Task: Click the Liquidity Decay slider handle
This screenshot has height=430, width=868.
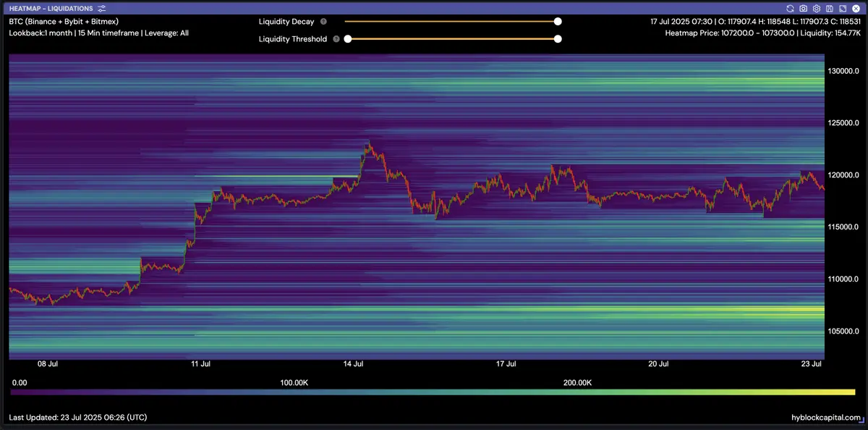Action: [558, 22]
